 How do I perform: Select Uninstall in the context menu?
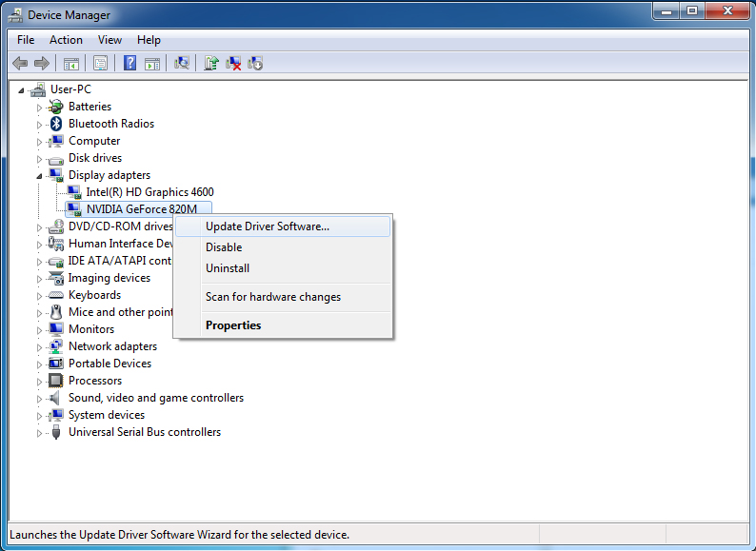[x=227, y=268]
